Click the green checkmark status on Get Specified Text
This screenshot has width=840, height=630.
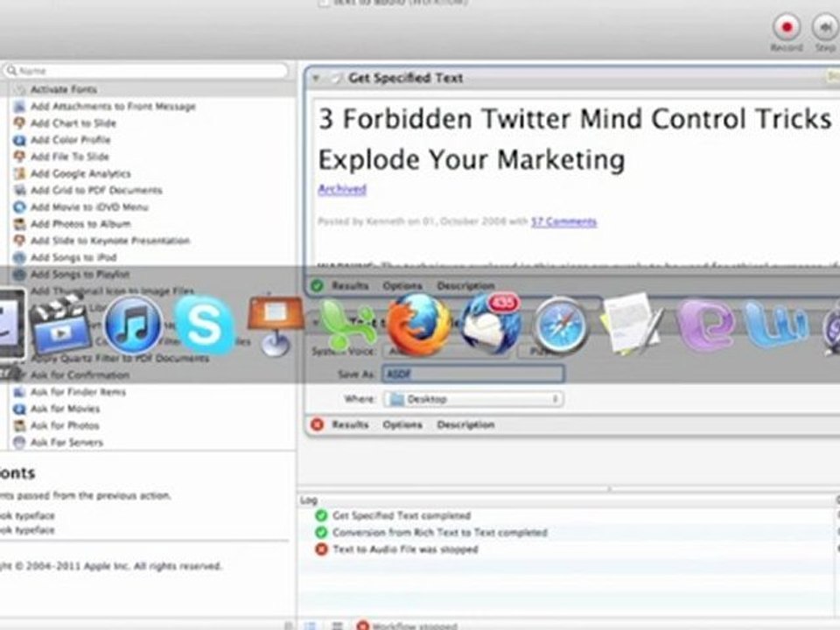[x=317, y=285]
